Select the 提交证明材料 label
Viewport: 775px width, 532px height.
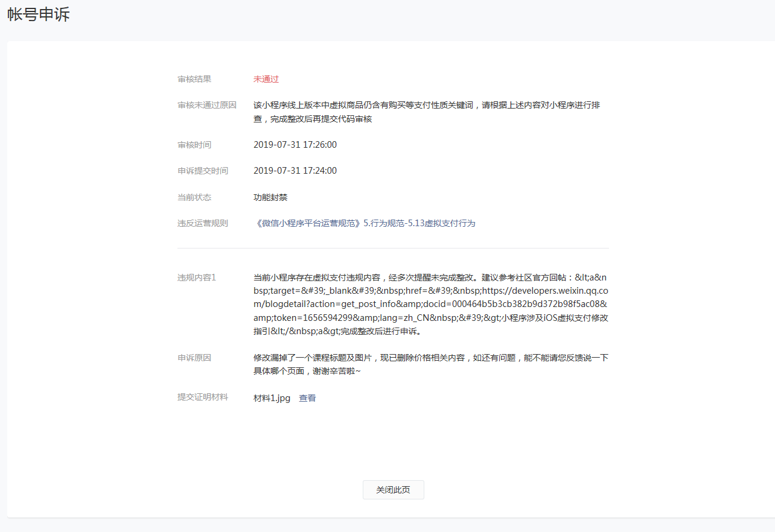[x=203, y=397]
